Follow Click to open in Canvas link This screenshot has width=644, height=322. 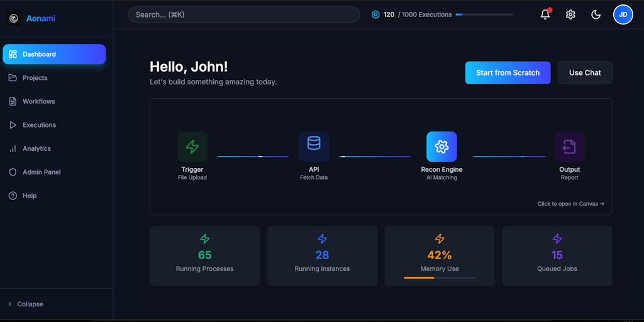click(x=571, y=204)
